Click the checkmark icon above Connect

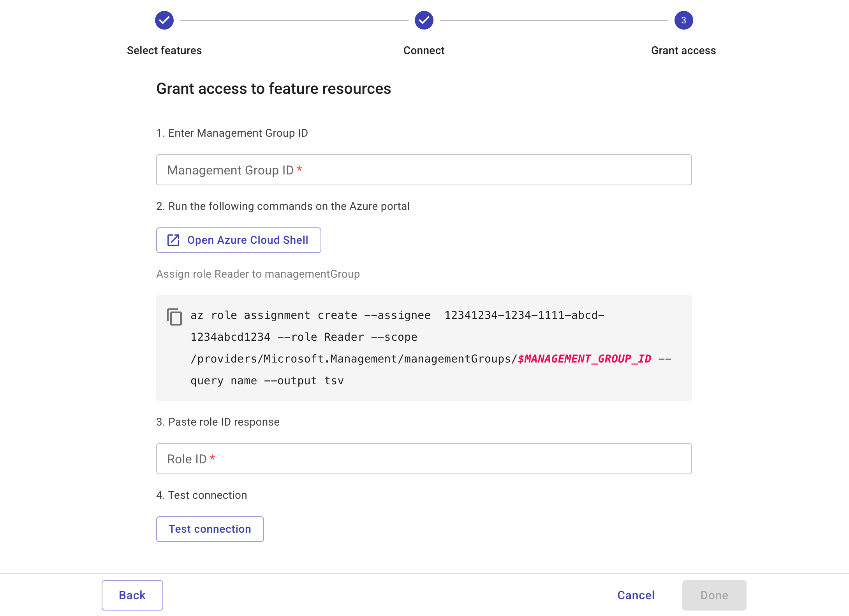[x=424, y=20]
